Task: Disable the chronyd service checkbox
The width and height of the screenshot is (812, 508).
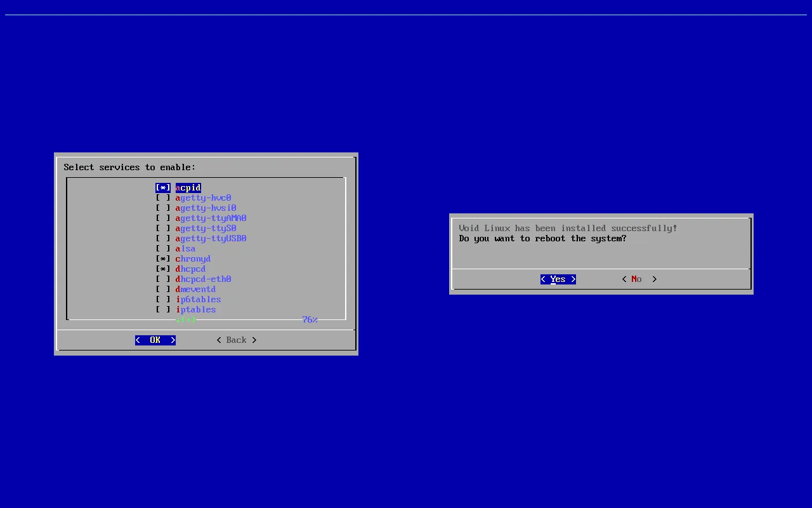Action: click(x=163, y=259)
